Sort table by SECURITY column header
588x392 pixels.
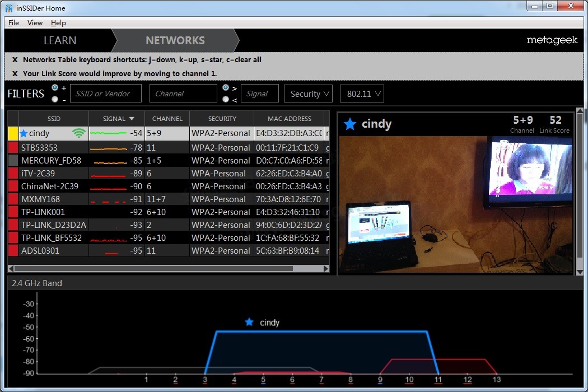[x=222, y=119]
